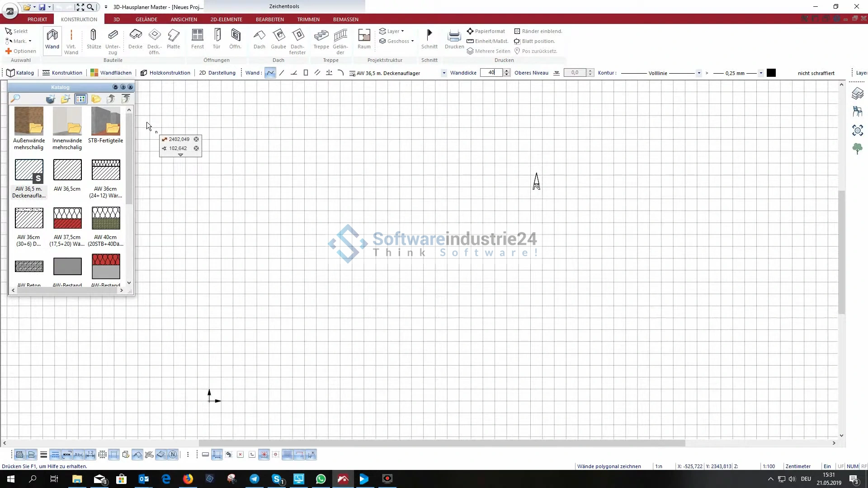Switch to the GELÄNDE ribbon tab
This screenshot has width=868, height=488.
[146, 19]
